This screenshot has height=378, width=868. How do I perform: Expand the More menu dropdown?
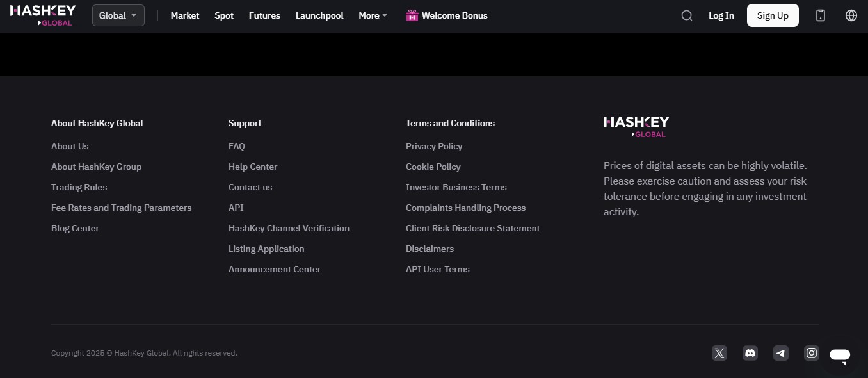pos(373,15)
